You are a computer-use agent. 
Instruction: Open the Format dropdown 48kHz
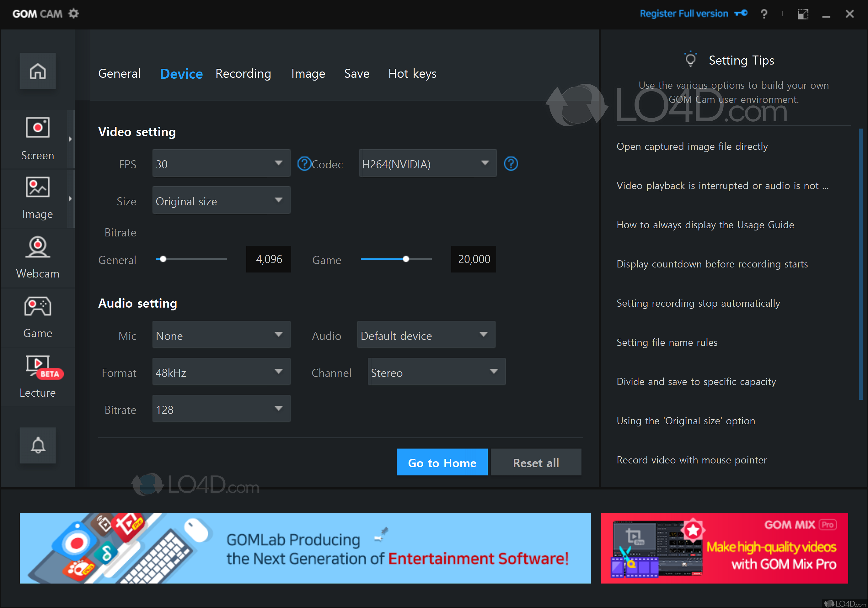(x=222, y=372)
